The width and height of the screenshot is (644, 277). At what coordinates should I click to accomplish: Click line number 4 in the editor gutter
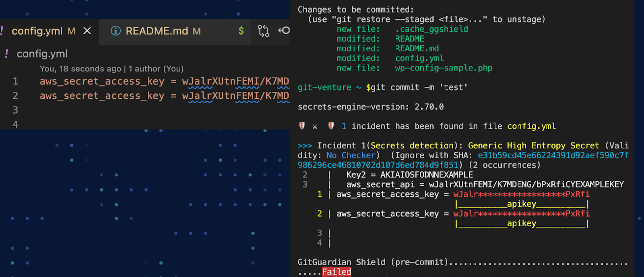click(15, 124)
